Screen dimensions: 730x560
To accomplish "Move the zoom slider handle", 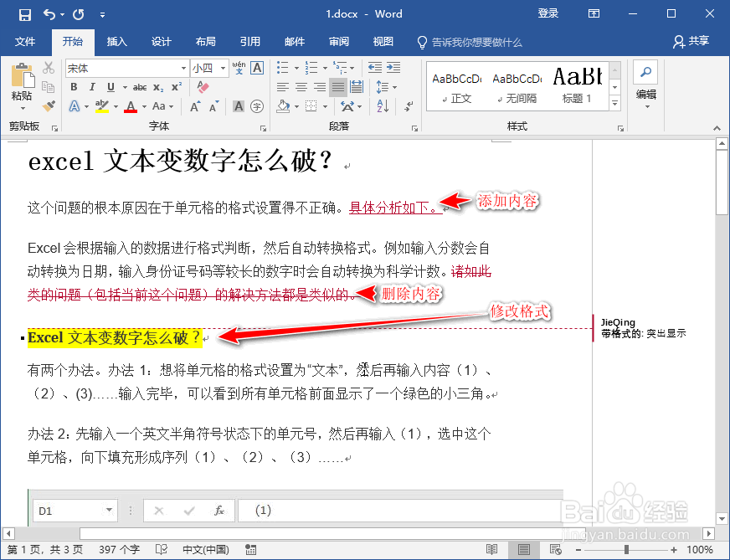I will tap(627, 550).
